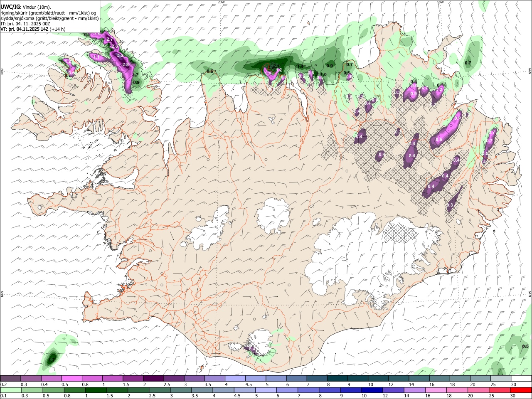The image size is (532, 399).
Task: Choose the lilac 14 mm rain legend swatch
Action: pos(414,390)
